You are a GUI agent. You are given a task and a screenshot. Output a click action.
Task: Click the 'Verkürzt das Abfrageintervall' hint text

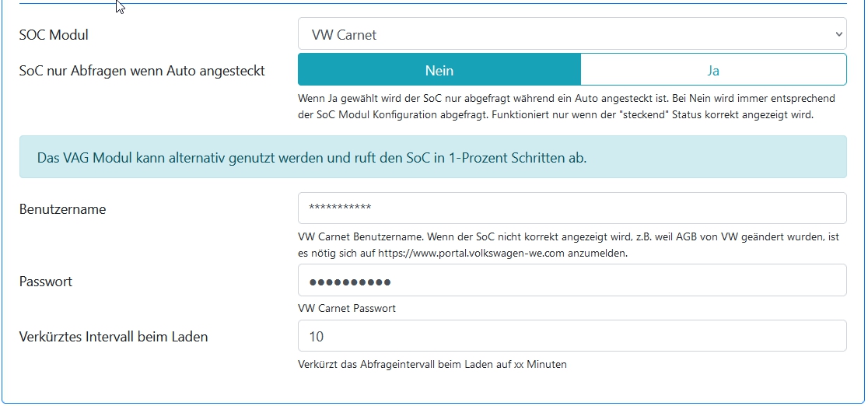pos(432,364)
